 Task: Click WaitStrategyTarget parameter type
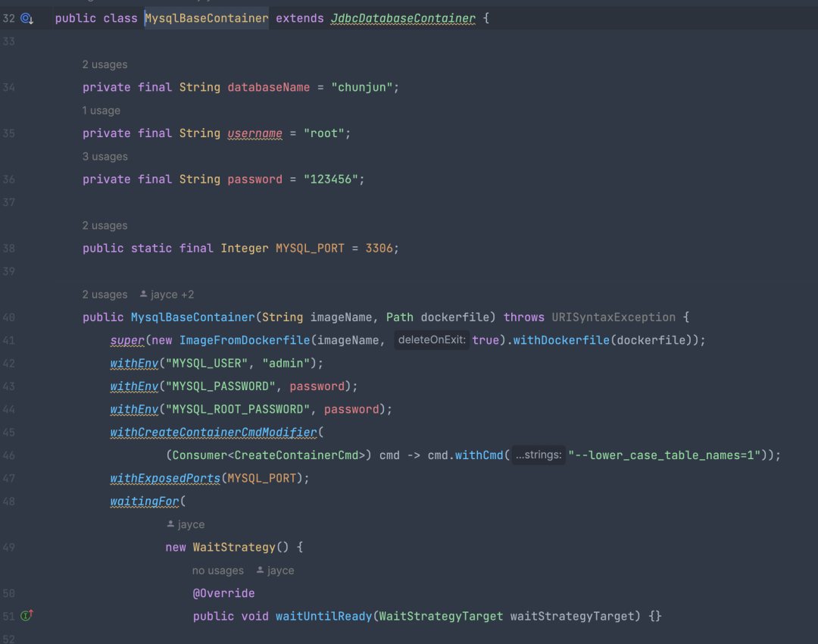[441, 616]
